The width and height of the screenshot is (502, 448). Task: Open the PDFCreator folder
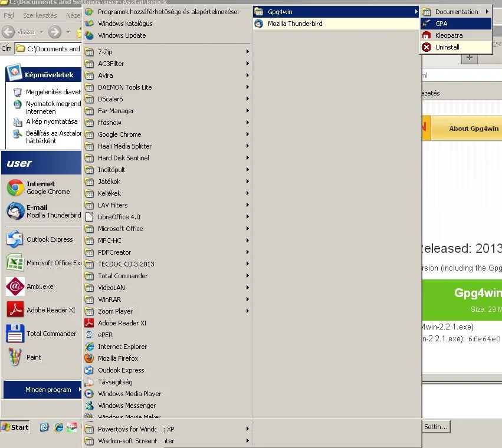167,252
